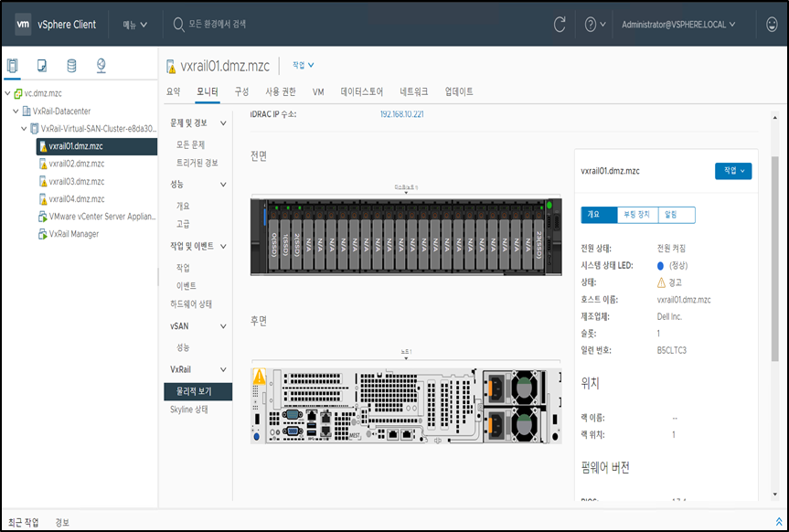Click the host warning icon beside vxrail03.dmz.mzc

43,182
